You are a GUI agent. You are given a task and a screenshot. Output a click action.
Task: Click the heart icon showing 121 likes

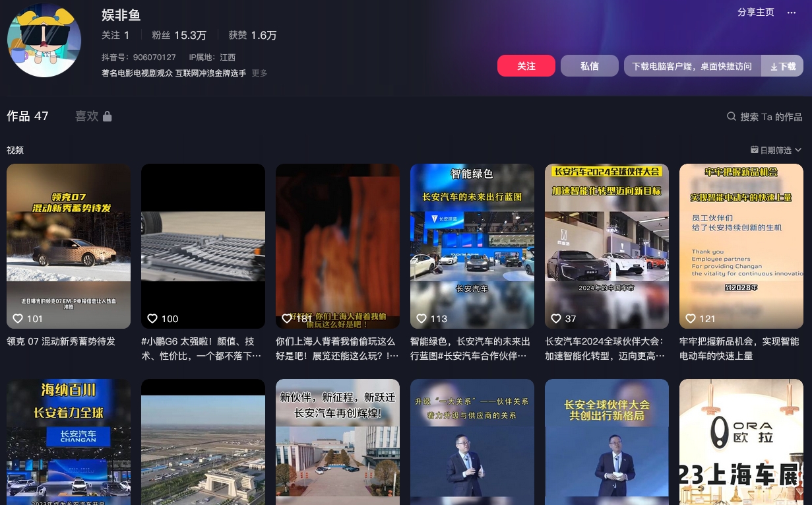tap(691, 319)
